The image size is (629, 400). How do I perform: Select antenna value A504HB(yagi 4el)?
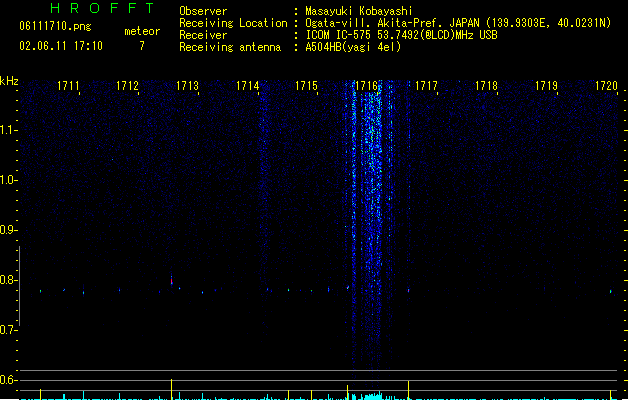point(353,47)
